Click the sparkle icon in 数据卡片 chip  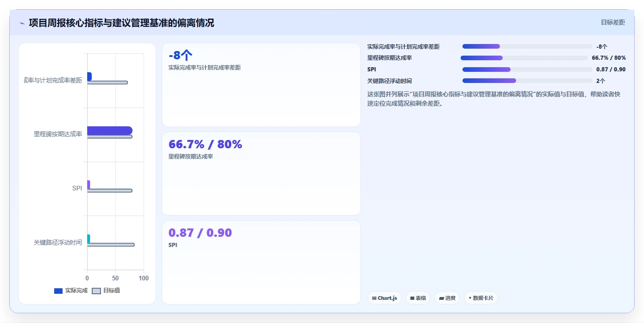(x=470, y=298)
